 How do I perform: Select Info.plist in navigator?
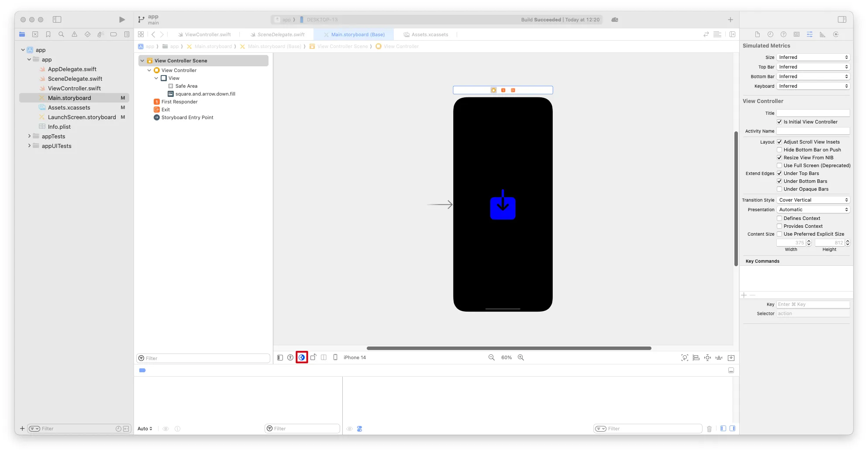click(59, 127)
